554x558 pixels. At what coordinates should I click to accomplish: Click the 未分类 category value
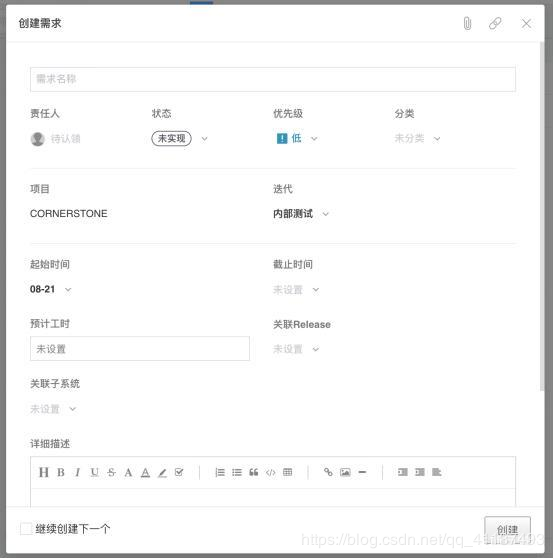pyautogui.click(x=409, y=138)
